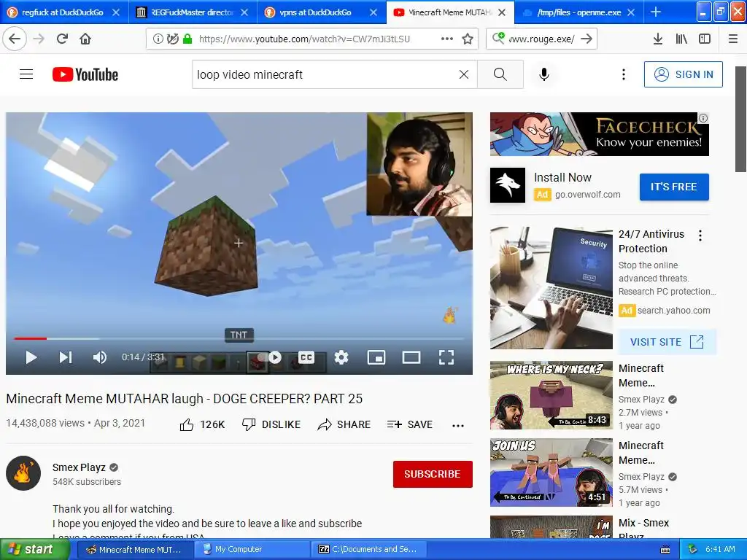Open the antivirus ad laptop thumbnail
747x560 pixels.
[x=551, y=287]
